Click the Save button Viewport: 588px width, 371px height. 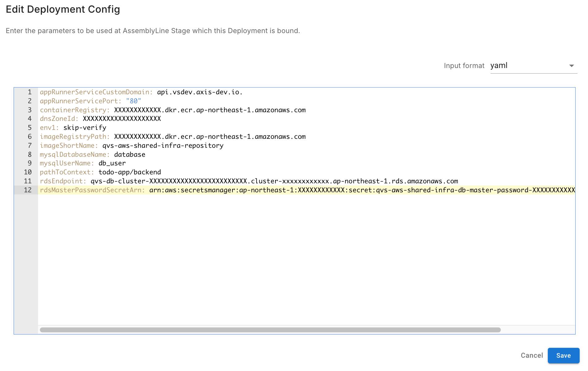563,356
